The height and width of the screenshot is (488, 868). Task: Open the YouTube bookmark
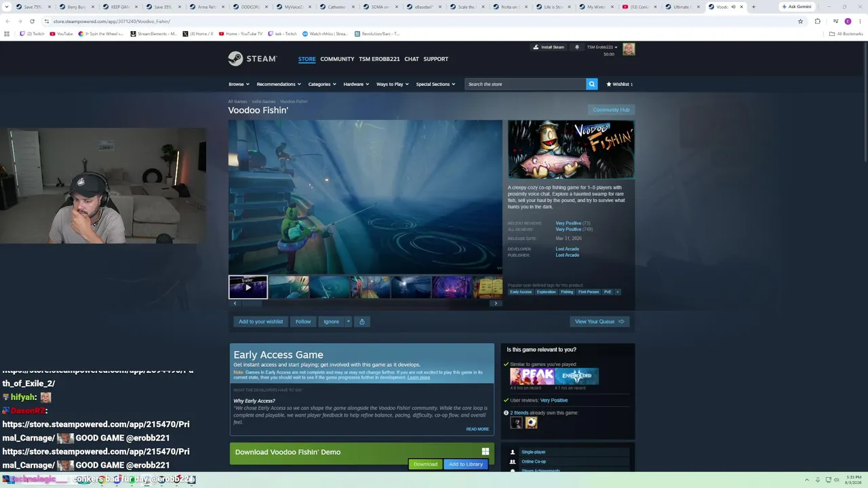(62, 34)
